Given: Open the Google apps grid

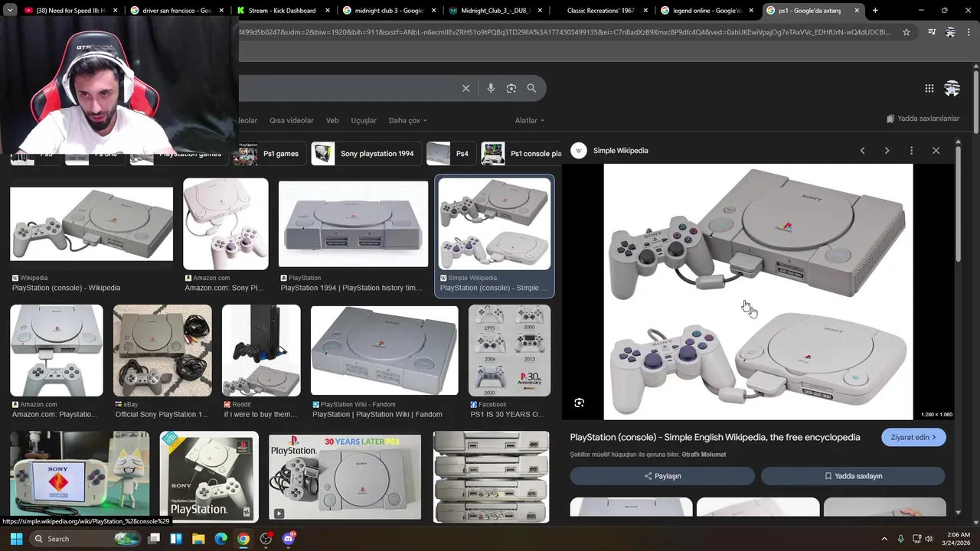Looking at the screenshot, I should 929,88.
